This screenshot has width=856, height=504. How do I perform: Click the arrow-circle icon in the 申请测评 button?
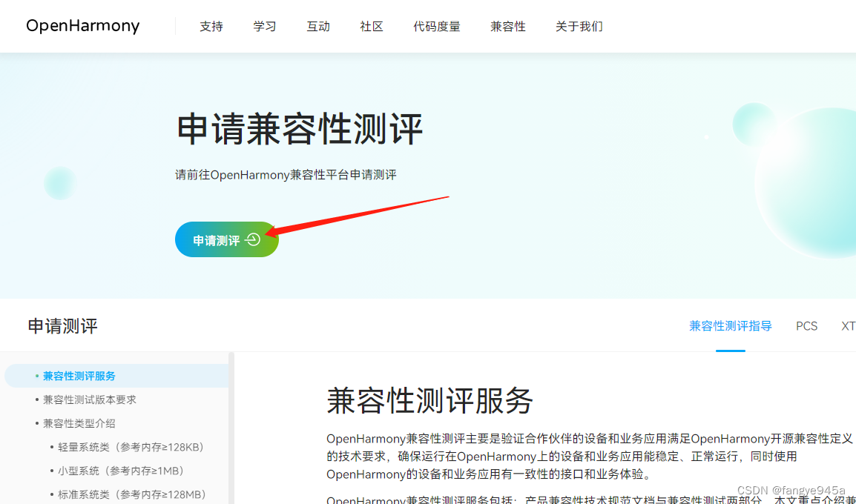click(253, 239)
